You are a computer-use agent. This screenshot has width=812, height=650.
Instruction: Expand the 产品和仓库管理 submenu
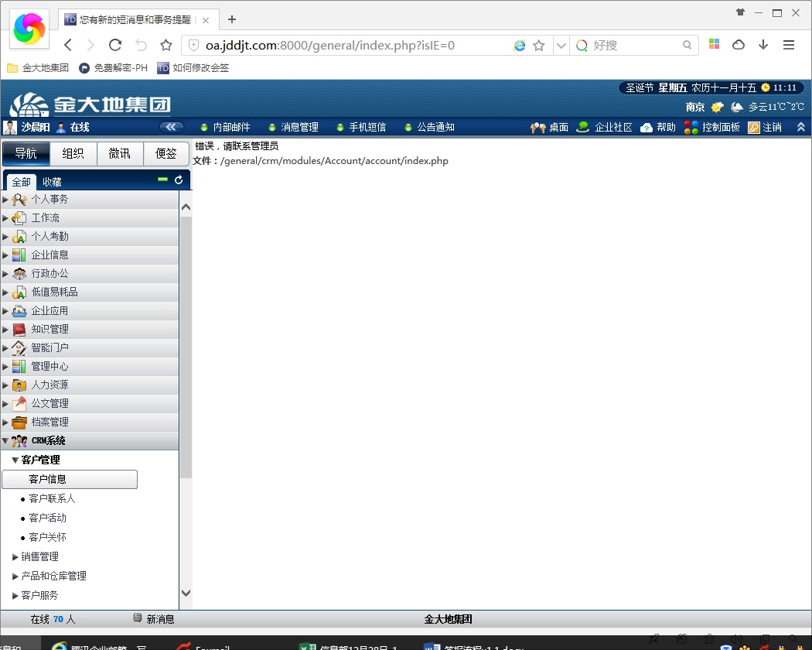coord(49,576)
